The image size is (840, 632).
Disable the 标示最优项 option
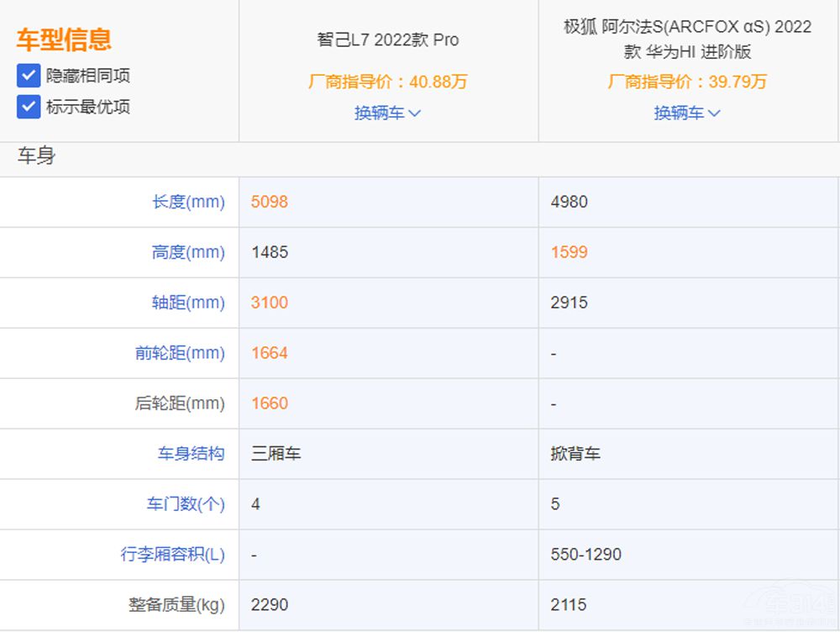click(x=28, y=107)
